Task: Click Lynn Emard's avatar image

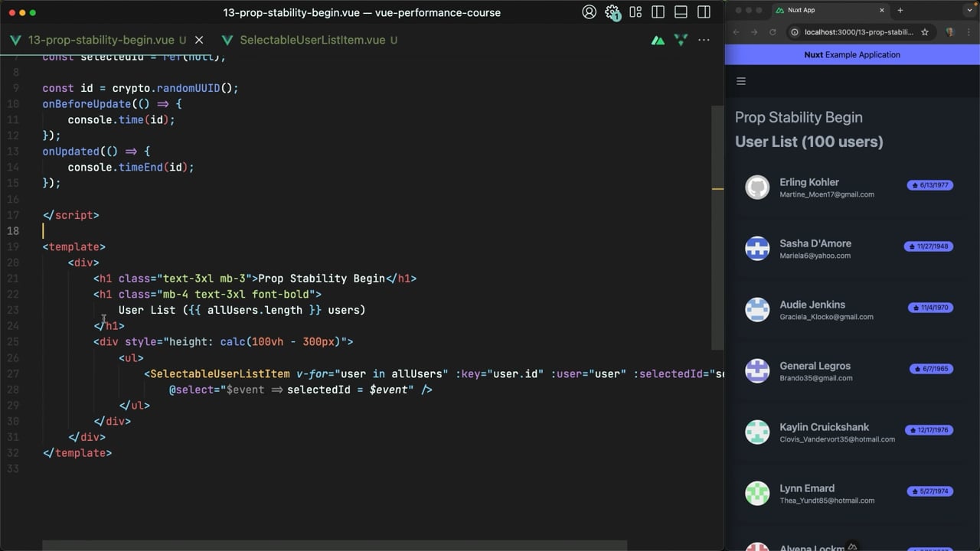Action: 757,494
